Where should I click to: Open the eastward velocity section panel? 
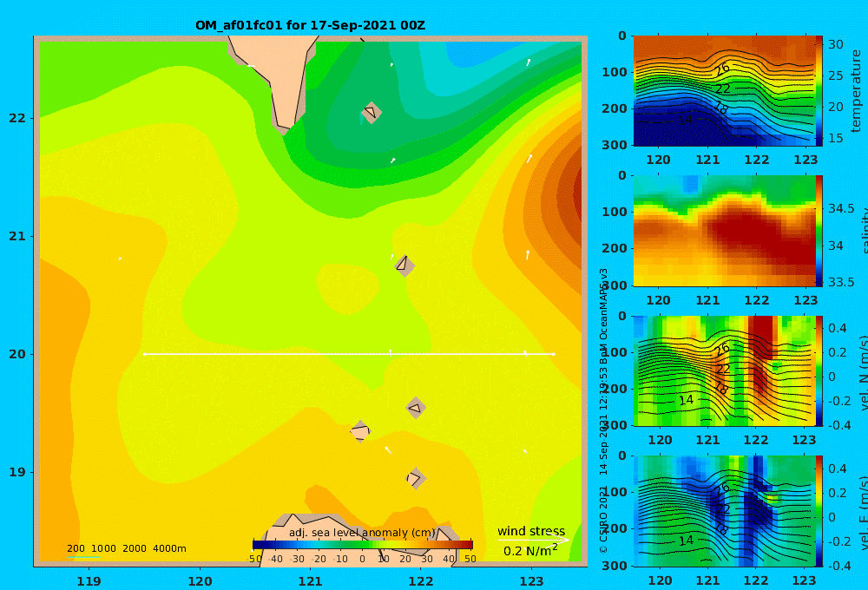pyautogui.click(x=724, y=511)
